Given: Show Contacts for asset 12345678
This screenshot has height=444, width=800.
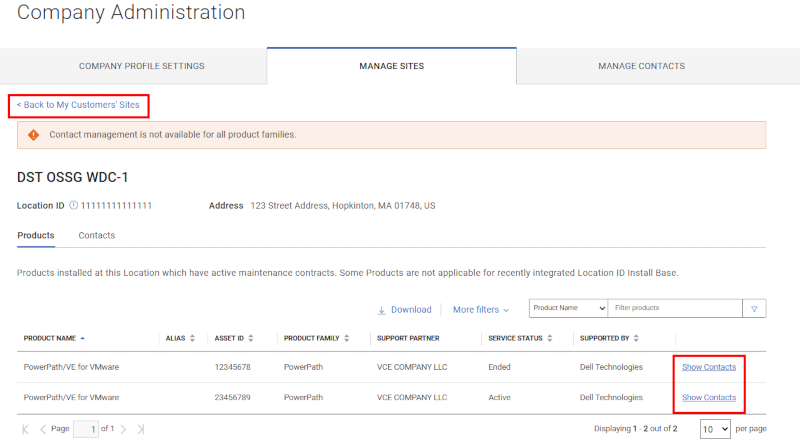Looking at the screenshot, I should tap(709, 367).
